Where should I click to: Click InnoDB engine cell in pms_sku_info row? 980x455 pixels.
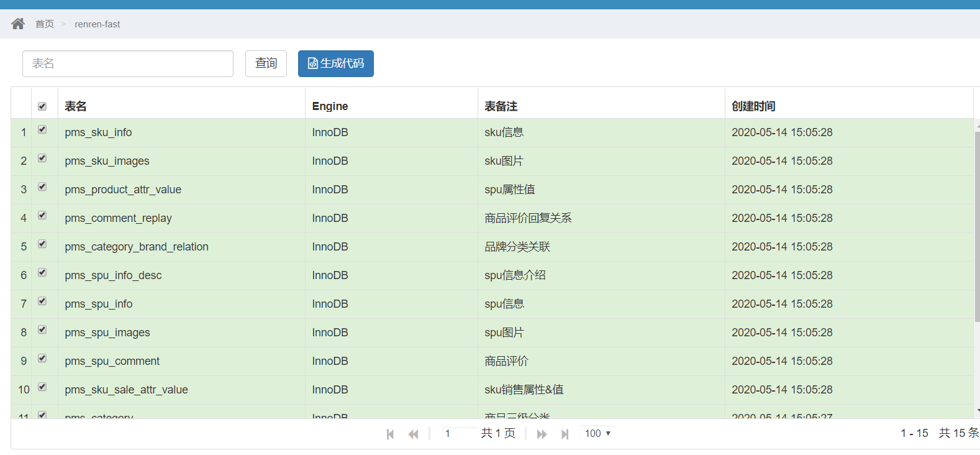(x=391, y=132)
